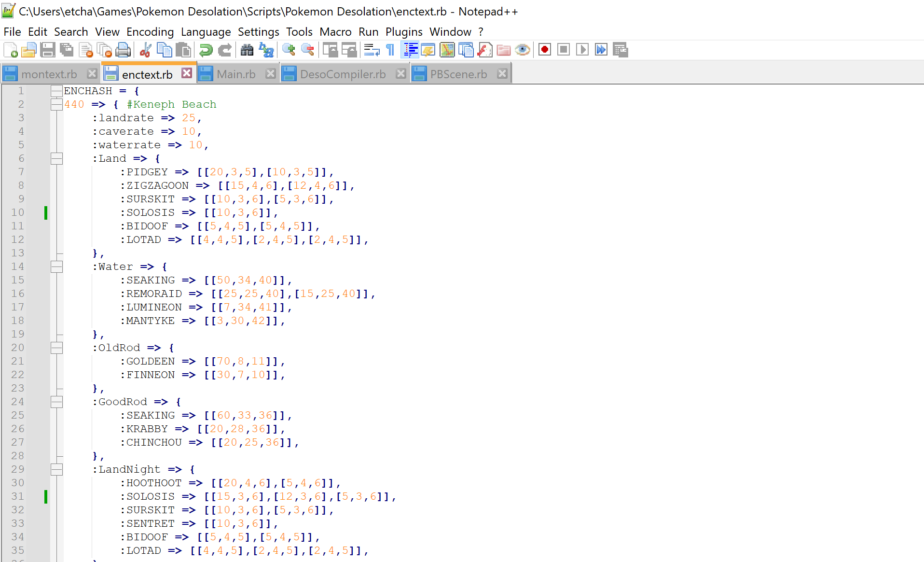Place cursor on the :ZIGZAGOON text
This screenshot has width=924, height=562.
pos(154,185)
